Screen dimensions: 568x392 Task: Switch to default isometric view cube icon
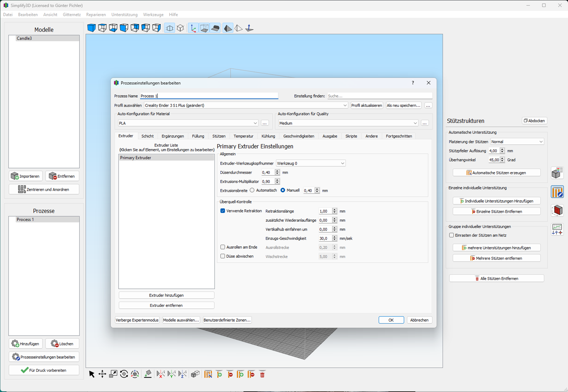[91, 28]
